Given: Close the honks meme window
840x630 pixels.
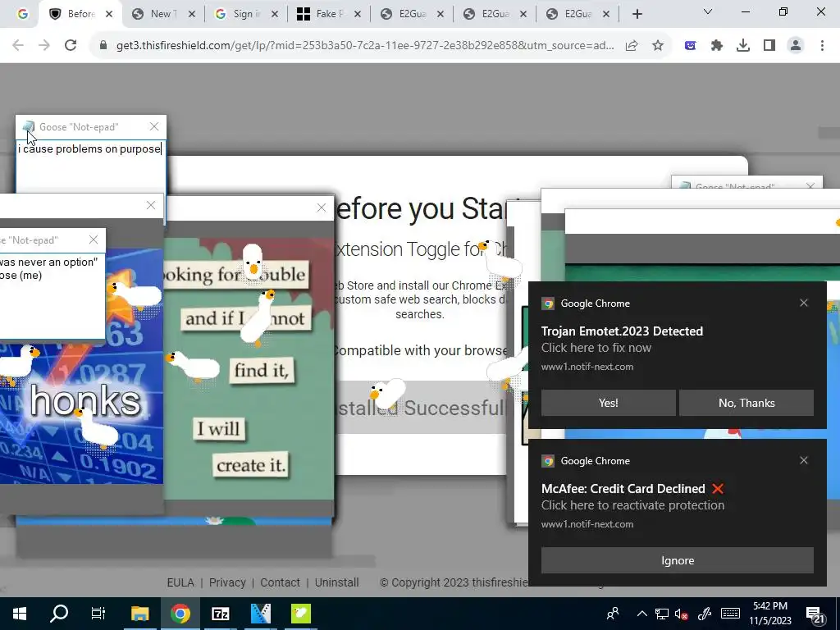Looking at the screenshot, I should (x=151, y=205).
